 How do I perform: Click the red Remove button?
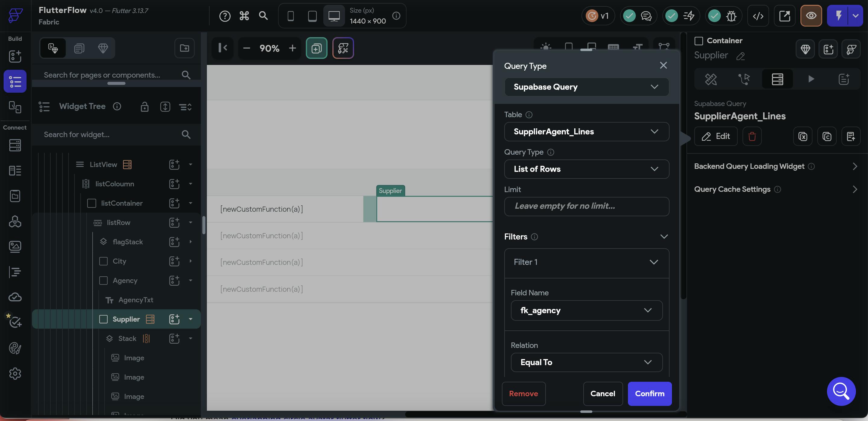click(523, 394)
